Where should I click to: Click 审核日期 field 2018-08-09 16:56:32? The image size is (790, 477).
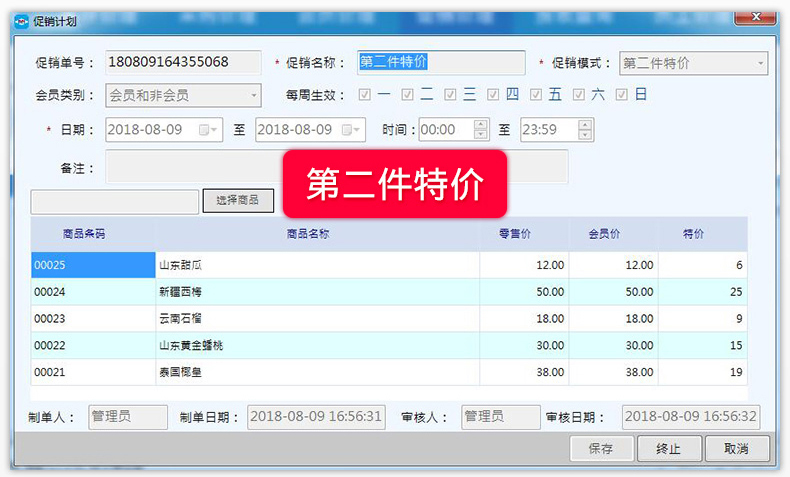tap(691, 417)
